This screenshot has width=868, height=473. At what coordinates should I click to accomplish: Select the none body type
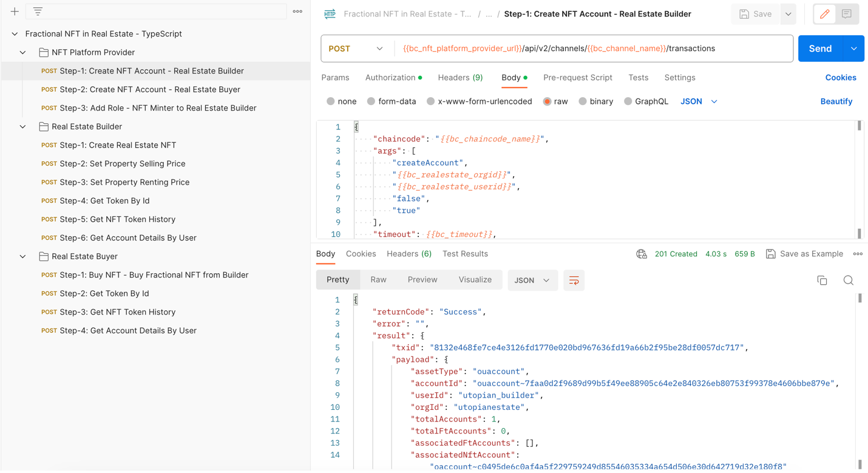click(331, 101)
